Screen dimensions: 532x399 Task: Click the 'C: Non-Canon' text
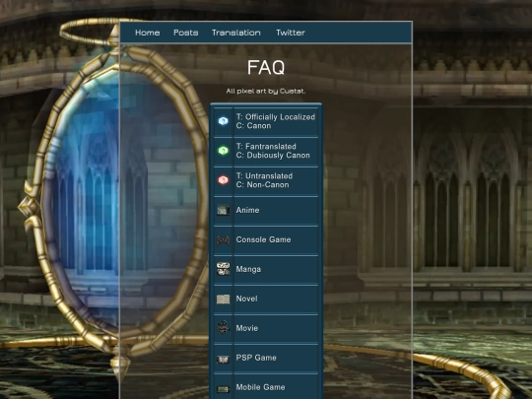coord(263,185)
